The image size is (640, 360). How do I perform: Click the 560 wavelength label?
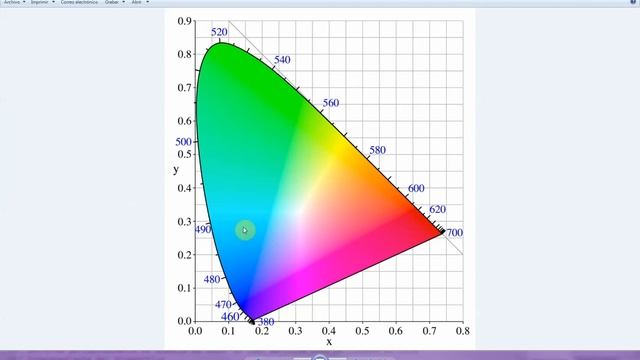(x=331, y=103)
